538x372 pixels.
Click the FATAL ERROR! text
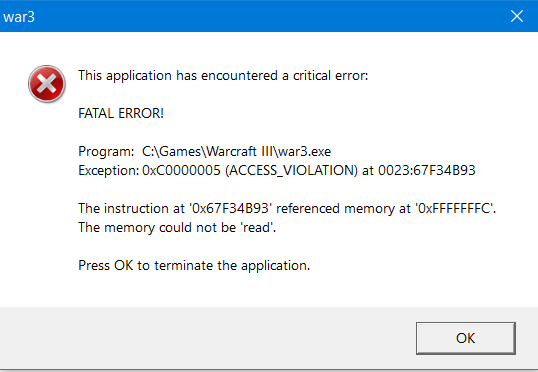[x=121, y=113]
